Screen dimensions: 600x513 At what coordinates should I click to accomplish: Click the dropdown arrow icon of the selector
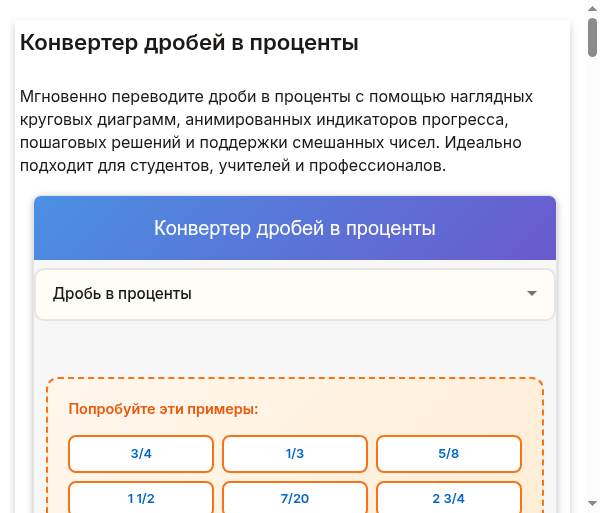pos(532,294)
